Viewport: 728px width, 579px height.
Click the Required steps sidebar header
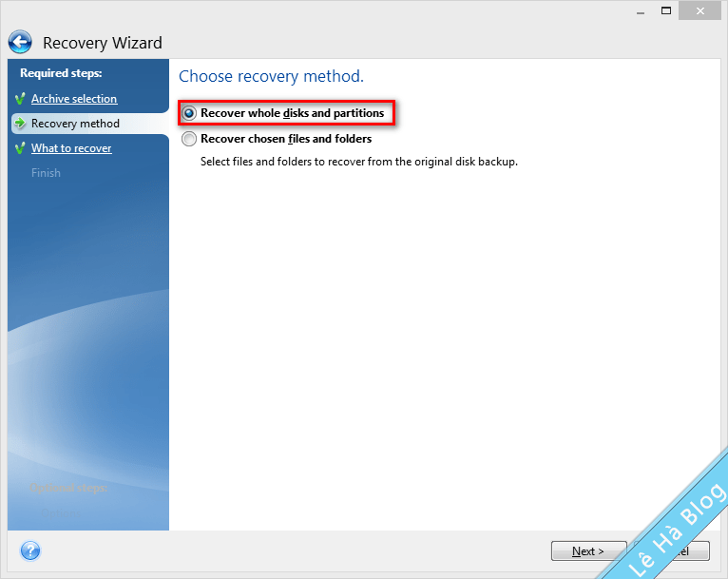tap(61, 73)
